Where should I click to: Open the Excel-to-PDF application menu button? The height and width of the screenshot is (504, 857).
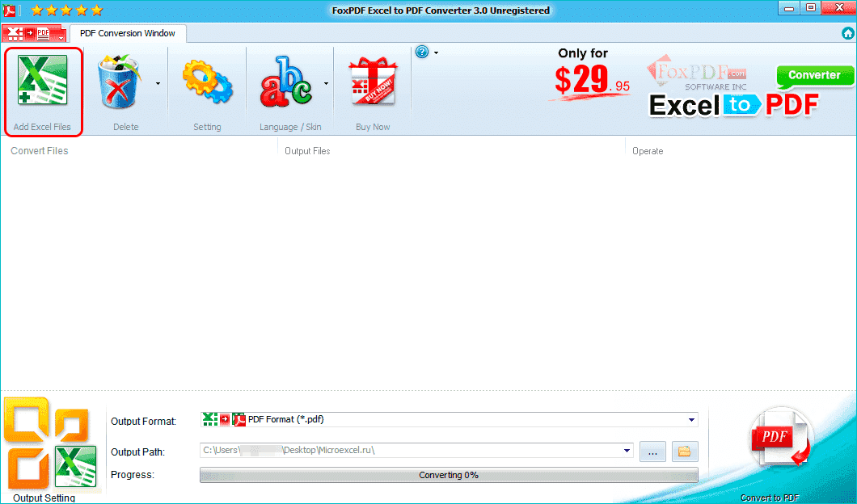[34, 34]
